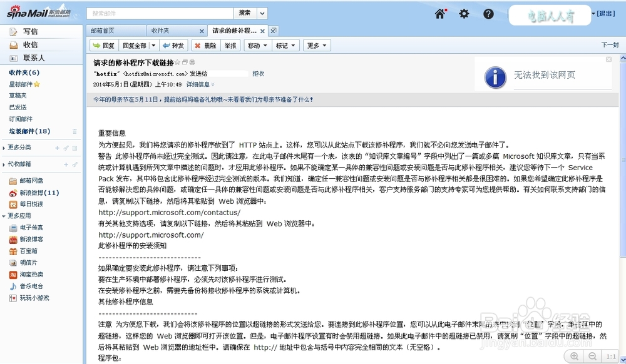Close all tabs icon after tabs
626x364 pixels.
(x=273, y=31)
